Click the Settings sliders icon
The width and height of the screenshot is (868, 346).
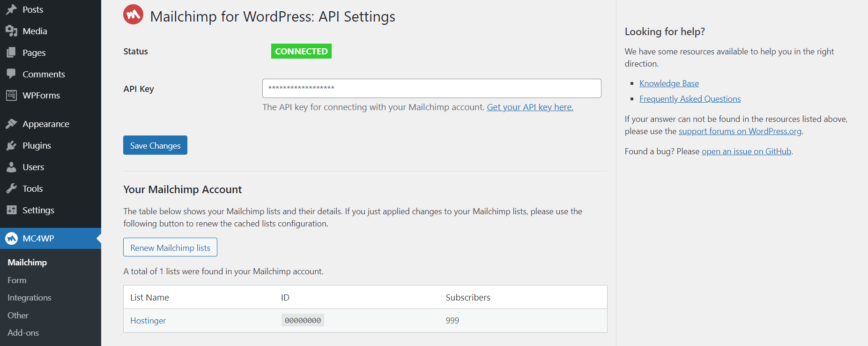coord(11,210)
